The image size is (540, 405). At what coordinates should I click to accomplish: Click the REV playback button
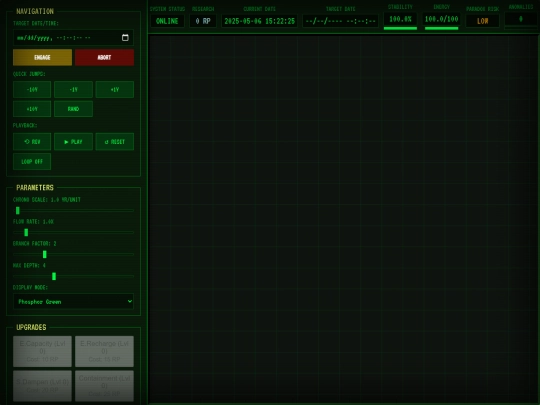tap(32, 142)
